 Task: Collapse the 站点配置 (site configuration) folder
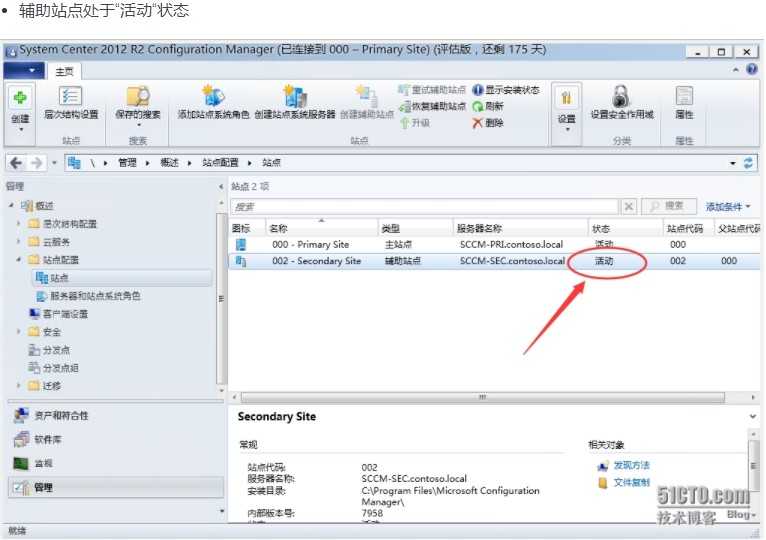coord(19,259)
